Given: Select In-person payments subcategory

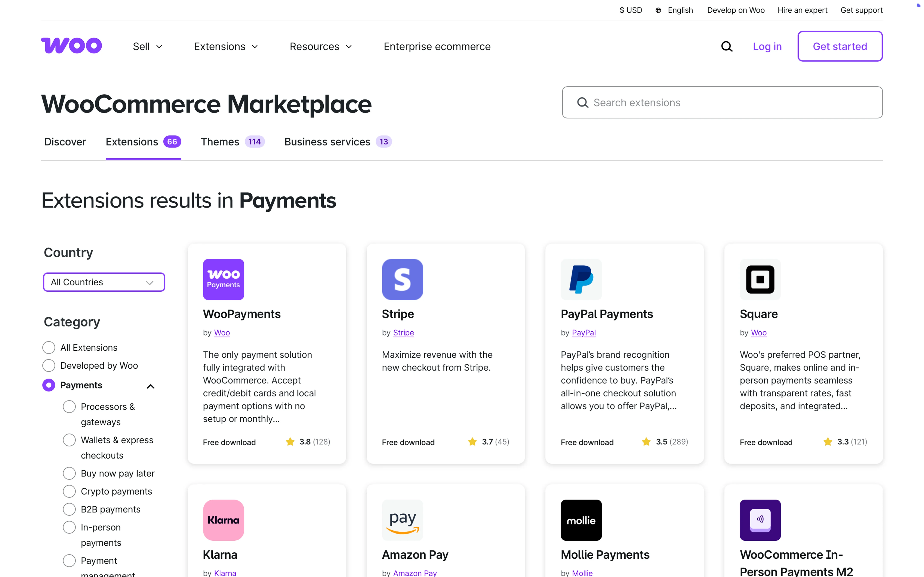Looking at the screenshot, I should pos(69,527).
